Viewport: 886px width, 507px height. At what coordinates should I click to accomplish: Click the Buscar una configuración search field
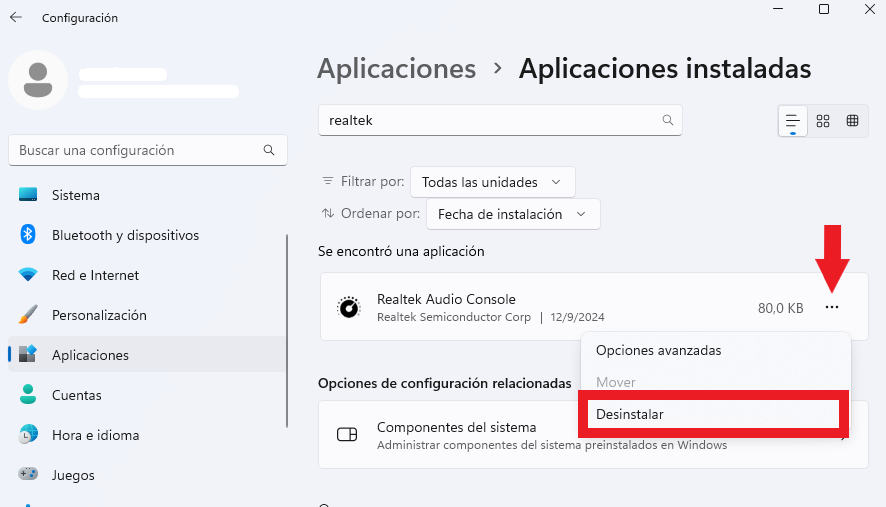click(148, 150)
